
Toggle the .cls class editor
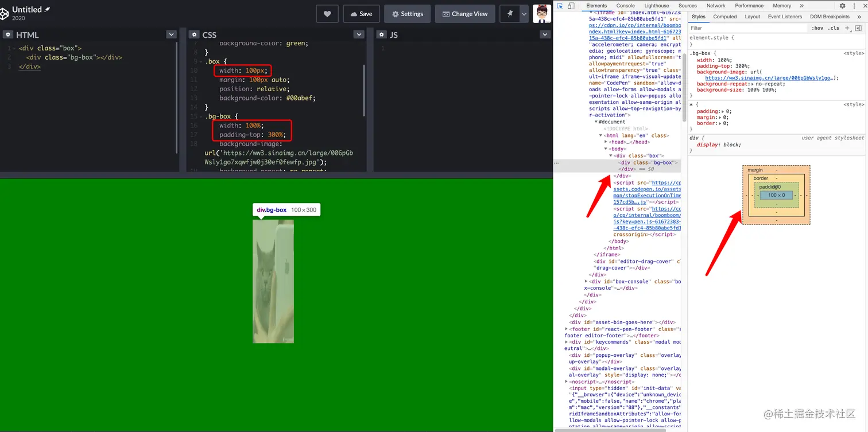coord(833,28)
